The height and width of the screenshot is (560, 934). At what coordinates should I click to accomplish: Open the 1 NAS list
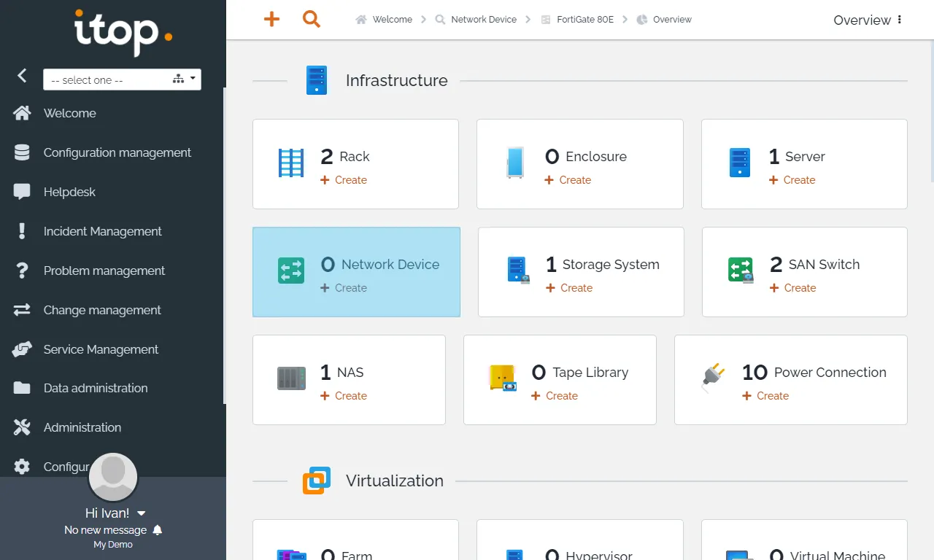(x=342, y=372)
